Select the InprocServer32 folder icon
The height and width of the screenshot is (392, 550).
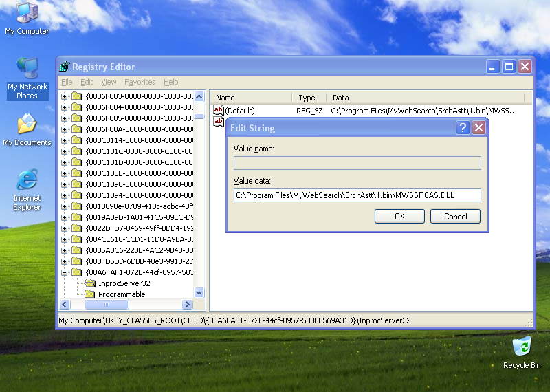click(x=90, y=283)
